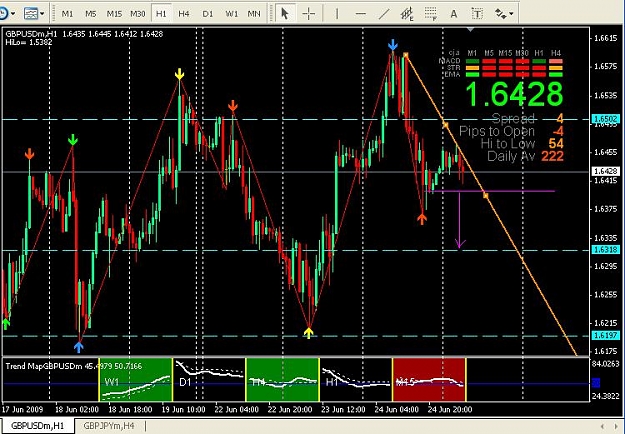This screenshot has height=434, width=625.
Task: Switch chart to MN timeframe
Action: 254,14
